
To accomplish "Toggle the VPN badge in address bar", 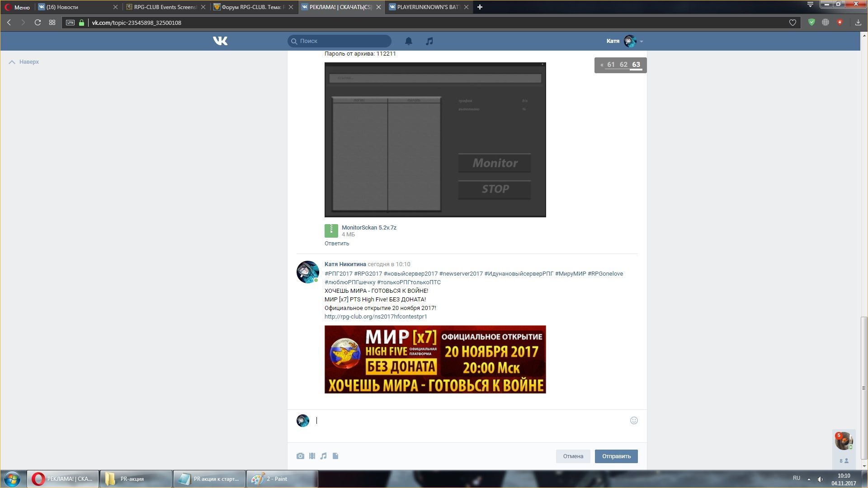I will [x=70, y=23].
